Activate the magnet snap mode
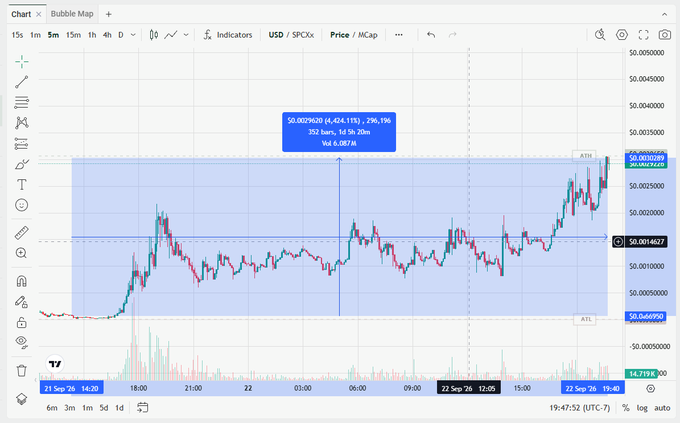 tap(21, 281)
